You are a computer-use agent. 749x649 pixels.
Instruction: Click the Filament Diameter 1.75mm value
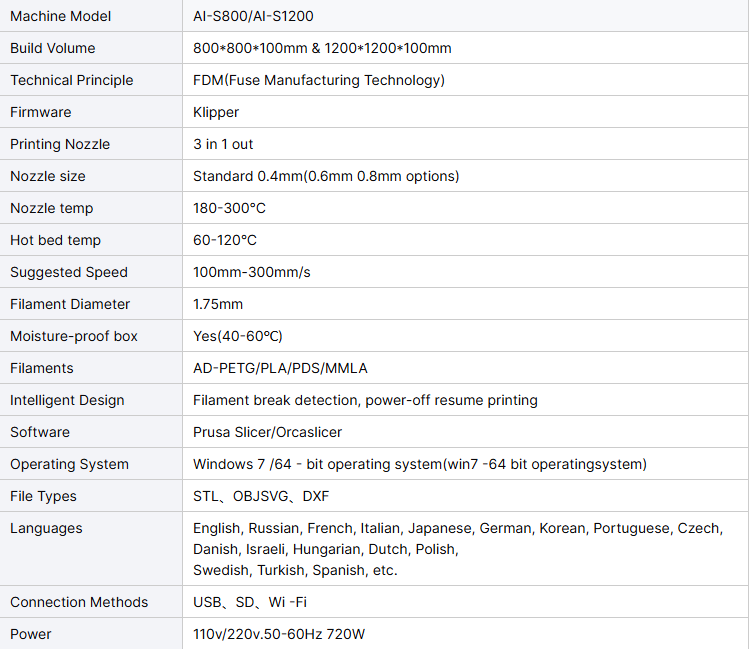218,304
